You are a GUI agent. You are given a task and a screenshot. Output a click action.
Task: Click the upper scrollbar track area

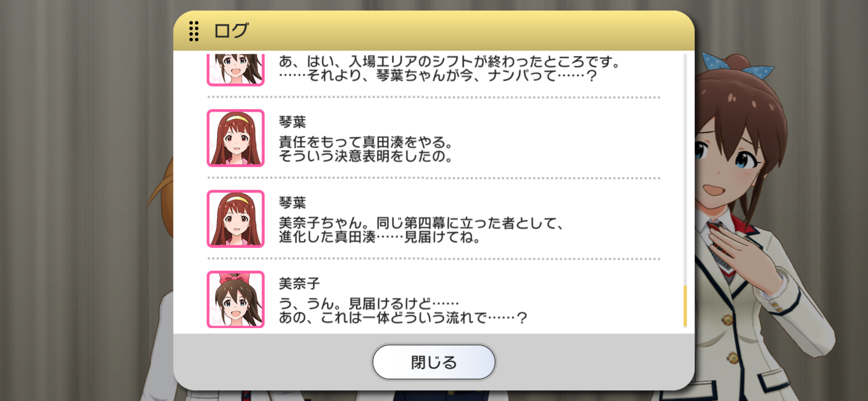tap(685, 170)
